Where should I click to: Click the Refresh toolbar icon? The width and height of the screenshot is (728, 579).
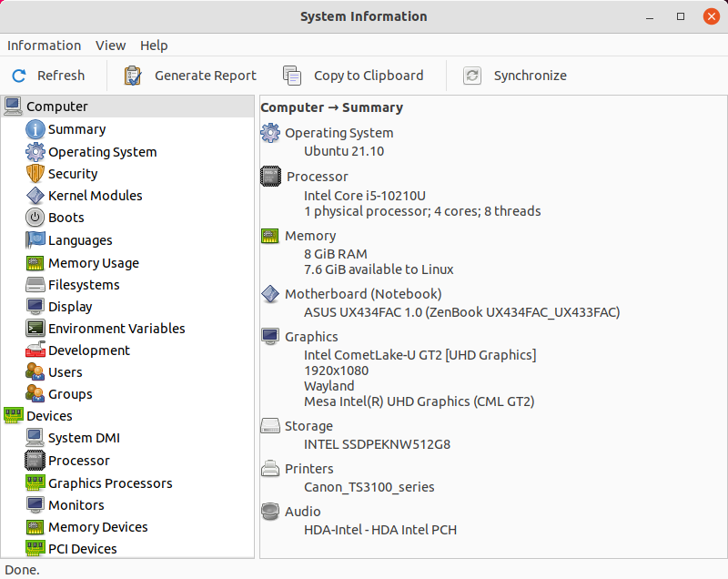pyautogui.click(x=19, y=76)
